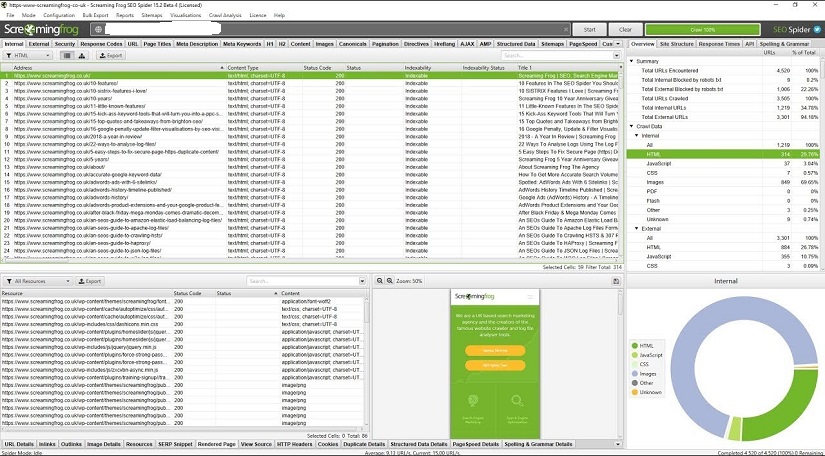The image size is (825, 456).
Task: Open the Visualisations menu
Action: click(x=186, y=15)
